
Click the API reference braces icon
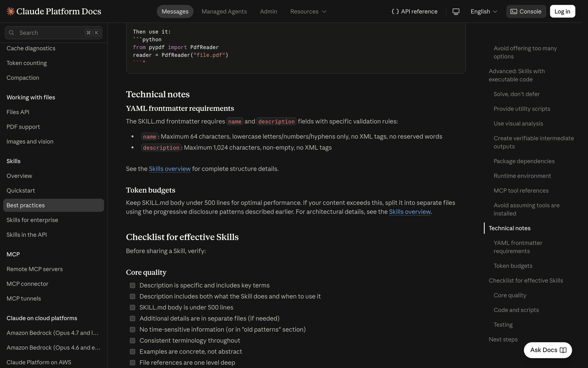point(395,11)
